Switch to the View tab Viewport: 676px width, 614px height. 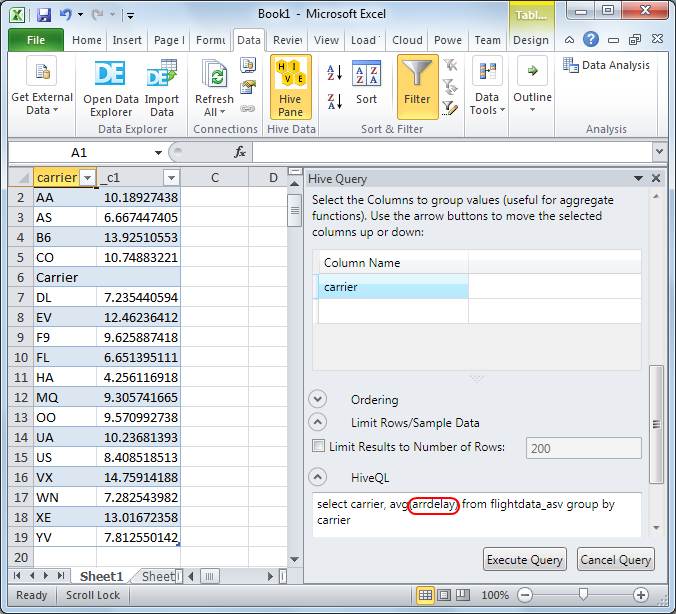pos(326,40)
